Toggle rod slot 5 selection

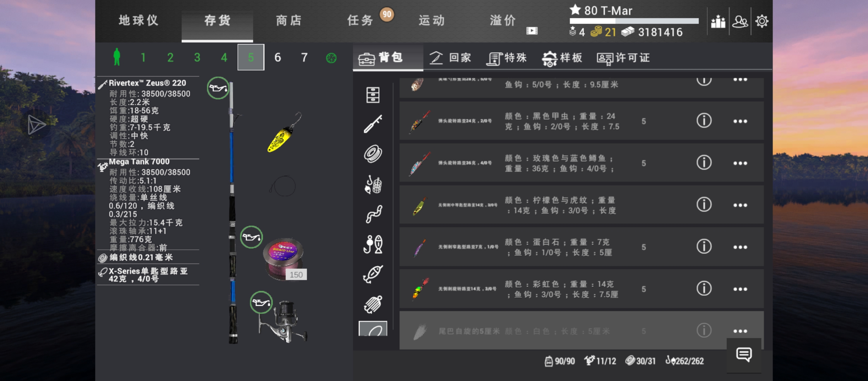click(251, 57)
